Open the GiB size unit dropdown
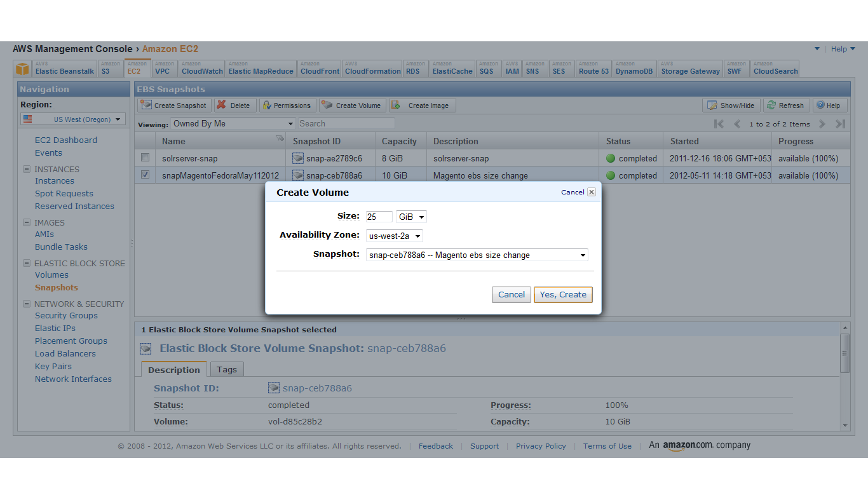 (410, 216)
